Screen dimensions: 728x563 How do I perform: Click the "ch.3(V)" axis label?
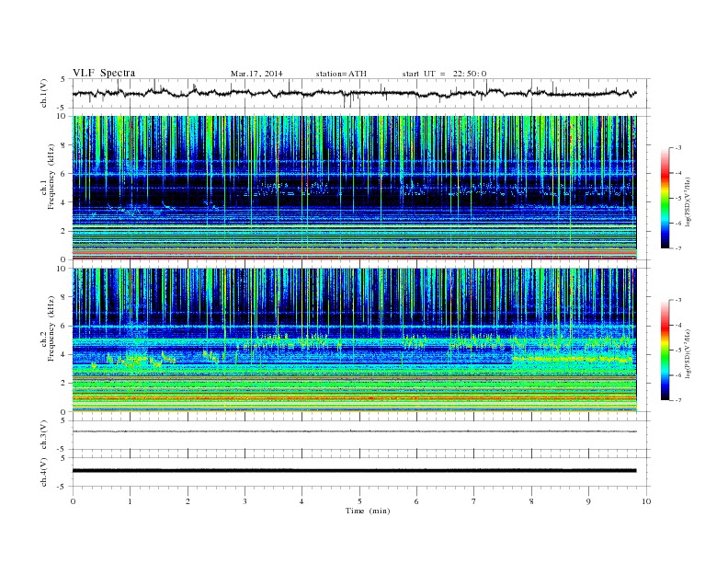pos(44,435)
